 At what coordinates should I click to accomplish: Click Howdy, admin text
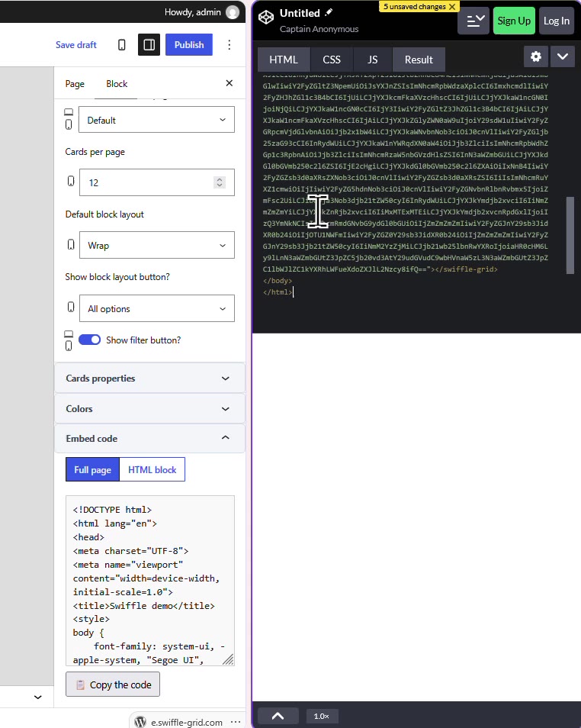coord(193,12)
